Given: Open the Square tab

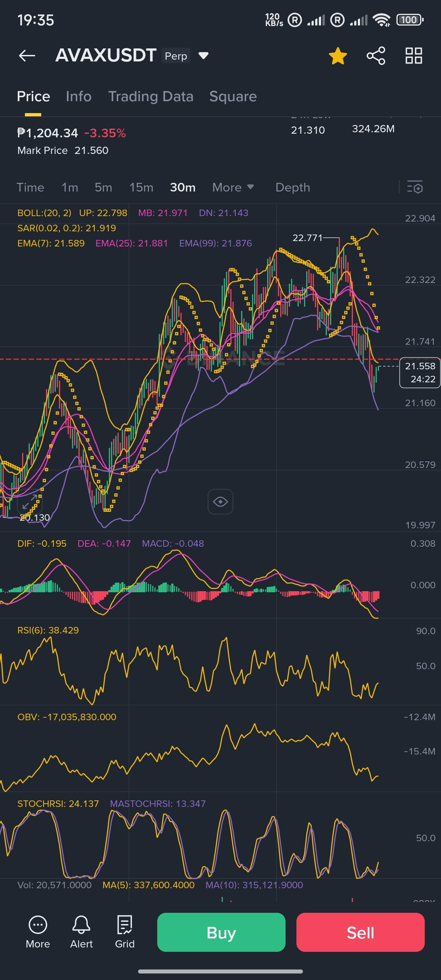Looking at the screenshot, I should (233, 96).
